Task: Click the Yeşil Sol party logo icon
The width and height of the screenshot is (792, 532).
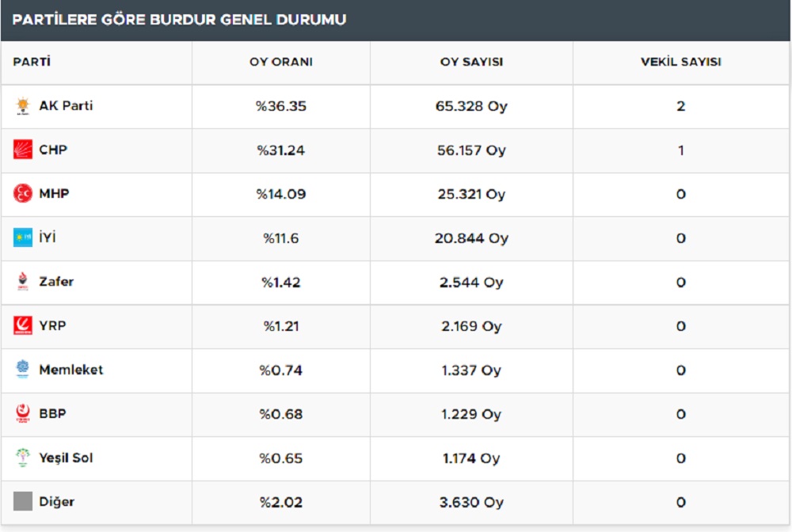Action: click(23, 458)
